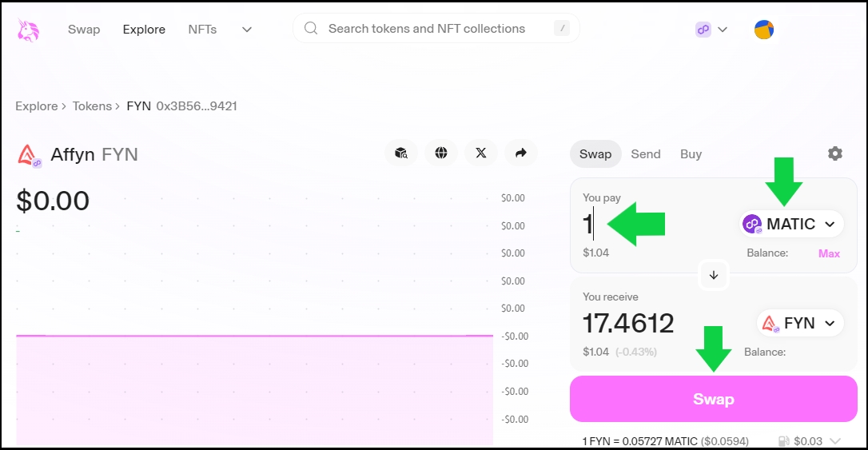The height and width of the screenshot is (450, 868).
Task: Open the Affyn X (Twitter) link
Action: 480,153
